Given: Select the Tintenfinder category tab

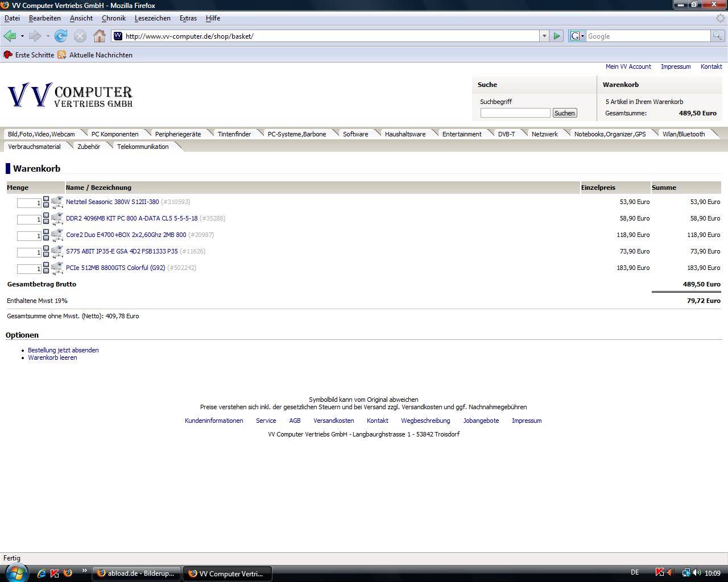Looking at the screenshot, I should pos(234,134).
